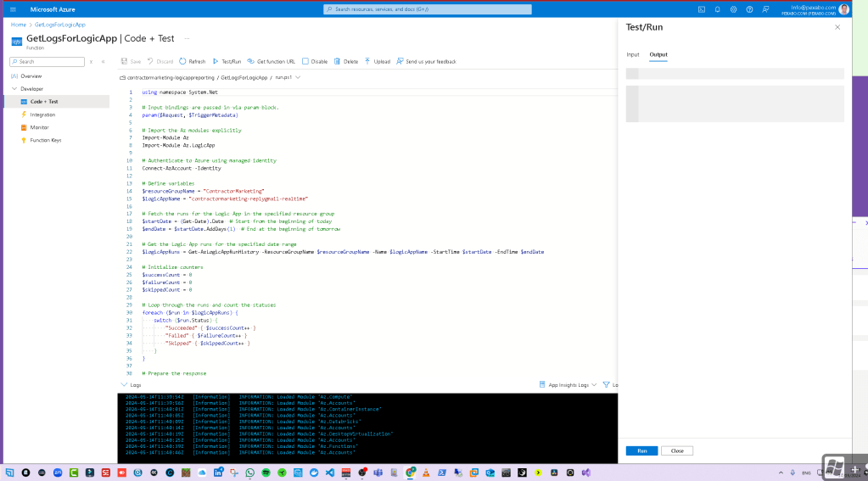868x481 pixels.
Task: Open the ellipsis next to page title
Action: (188, 39)
